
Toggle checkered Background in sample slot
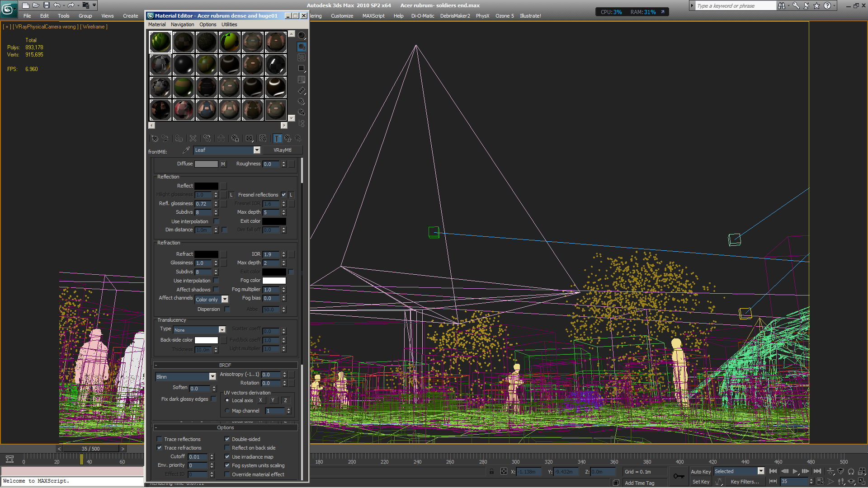click(302, 57)
